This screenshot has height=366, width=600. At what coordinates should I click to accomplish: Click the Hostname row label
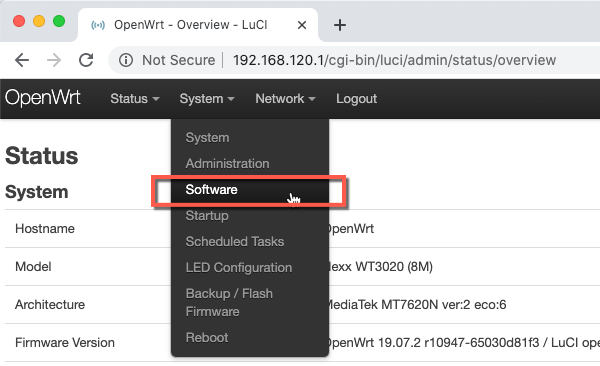(45, 229)
